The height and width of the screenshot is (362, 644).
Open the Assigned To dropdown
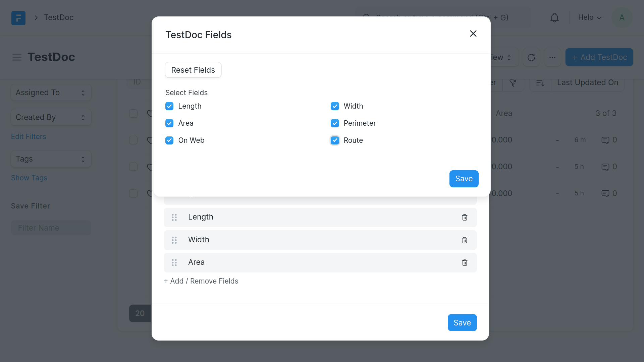(51, 93)
